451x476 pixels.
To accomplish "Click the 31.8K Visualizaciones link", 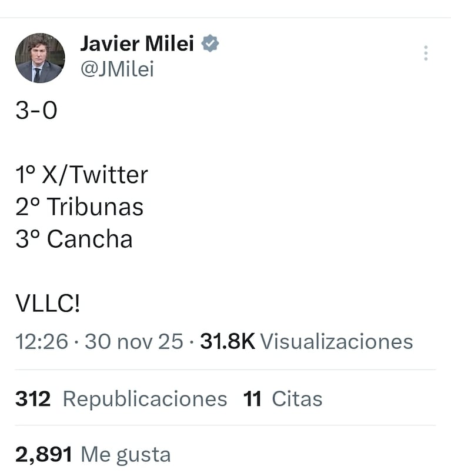I will 306,341.
